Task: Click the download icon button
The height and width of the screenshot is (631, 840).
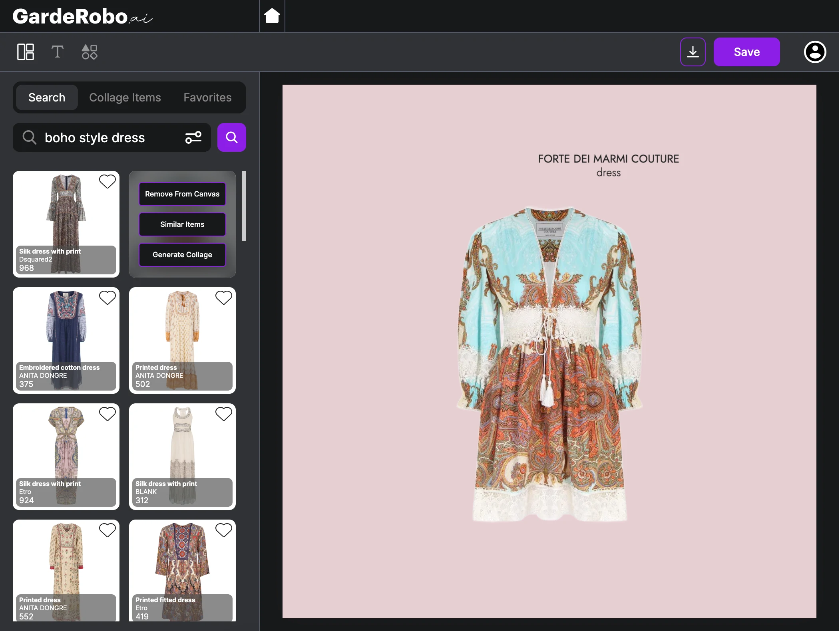Action: coord(693,52)
